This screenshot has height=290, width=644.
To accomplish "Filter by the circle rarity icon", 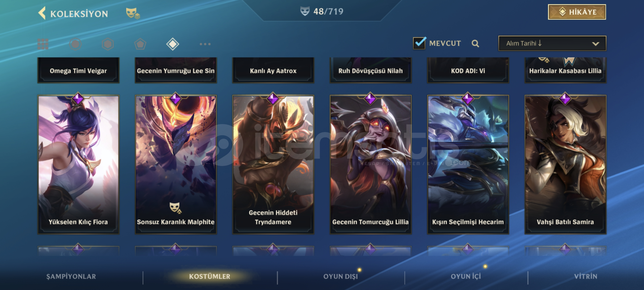I will coord(75,44).
